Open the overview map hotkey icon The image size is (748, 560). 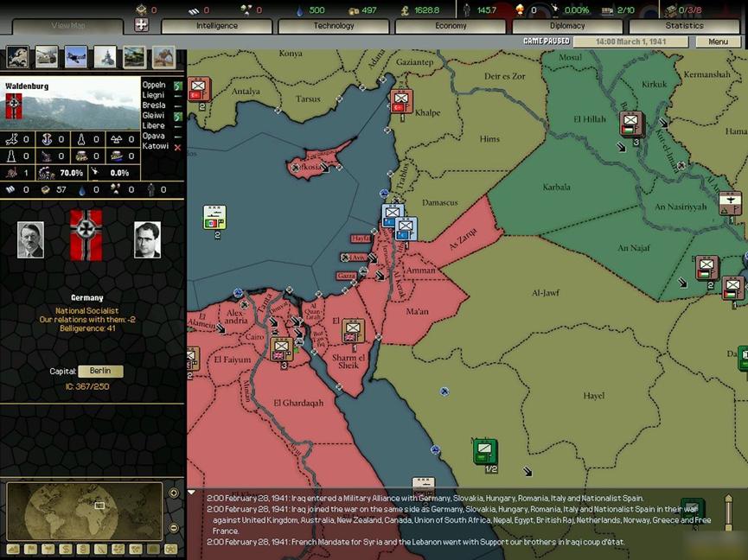click(x=17, y=57)
